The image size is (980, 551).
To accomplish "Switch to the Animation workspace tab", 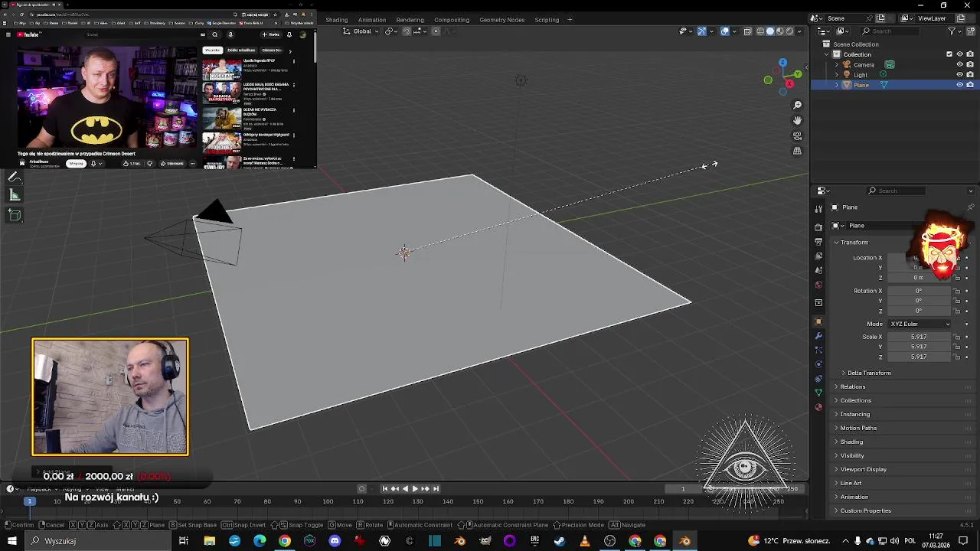I will [371, 20].
